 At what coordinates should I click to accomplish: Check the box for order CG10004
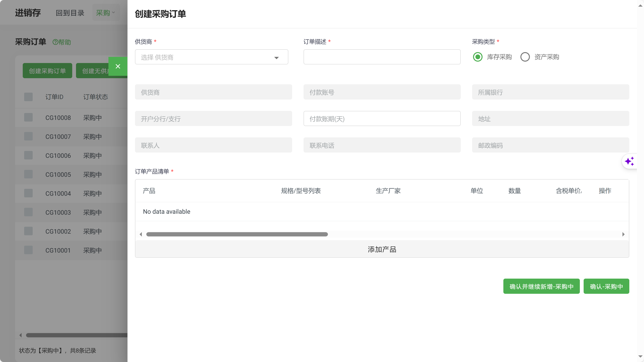click(x=28, y=193)
